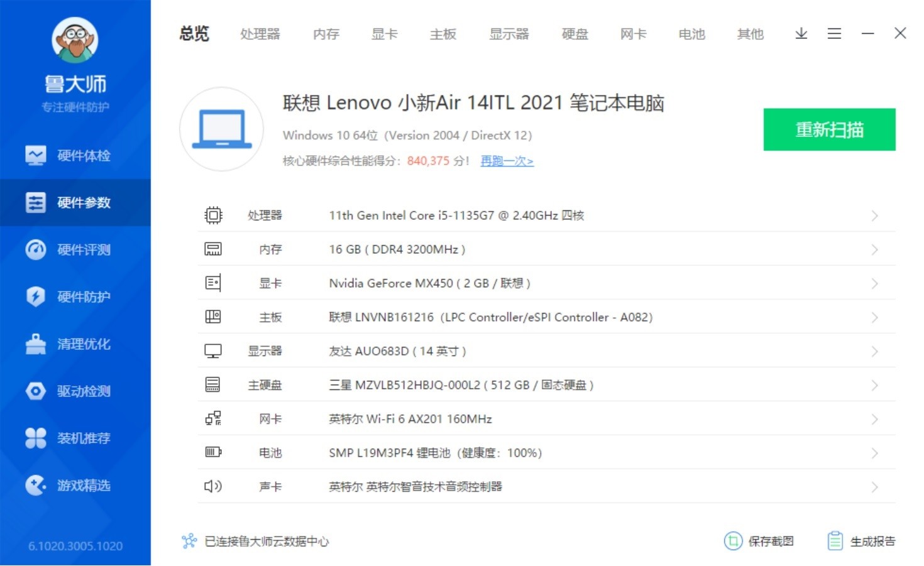Click the 显卡 row graphics card icon
This screenshot has height=566, width=924.
click(213, 283)
